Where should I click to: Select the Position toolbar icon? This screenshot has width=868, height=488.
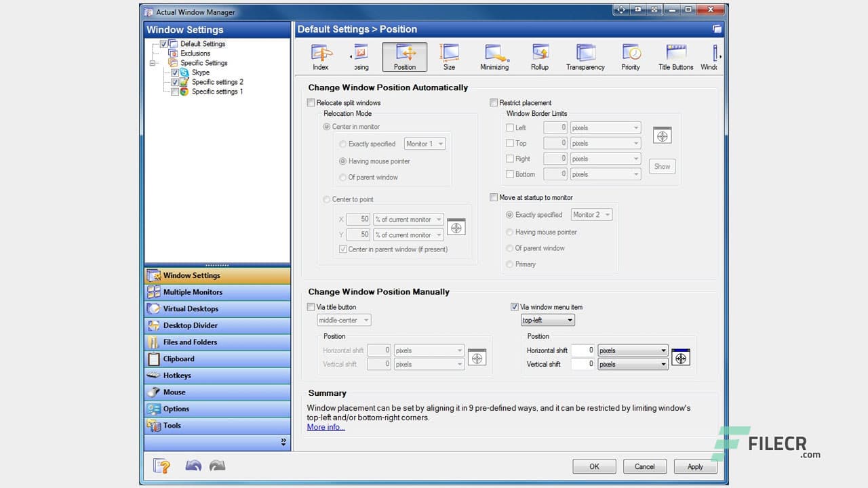pos(404,56)
